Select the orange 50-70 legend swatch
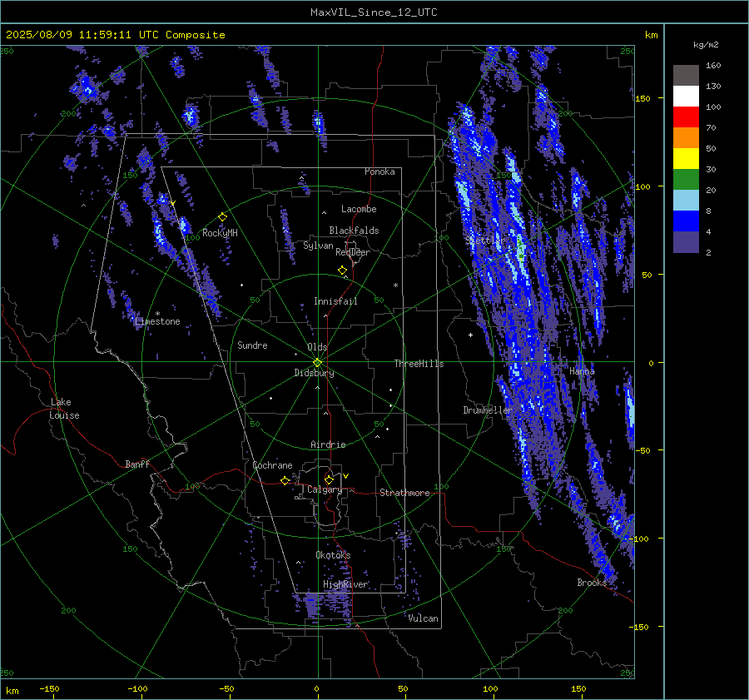The height and width of the screenshot is (700, 749). click(686, 138)
